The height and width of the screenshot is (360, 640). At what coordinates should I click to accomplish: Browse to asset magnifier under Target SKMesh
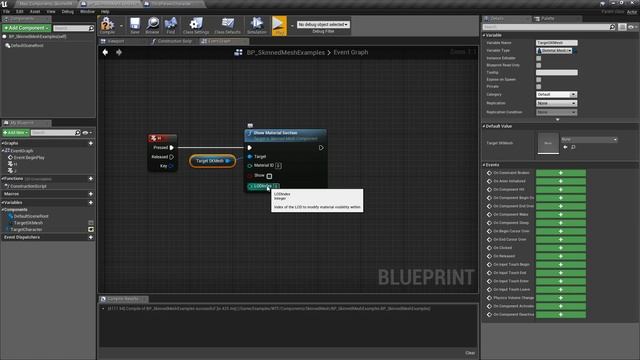point(573,147)
